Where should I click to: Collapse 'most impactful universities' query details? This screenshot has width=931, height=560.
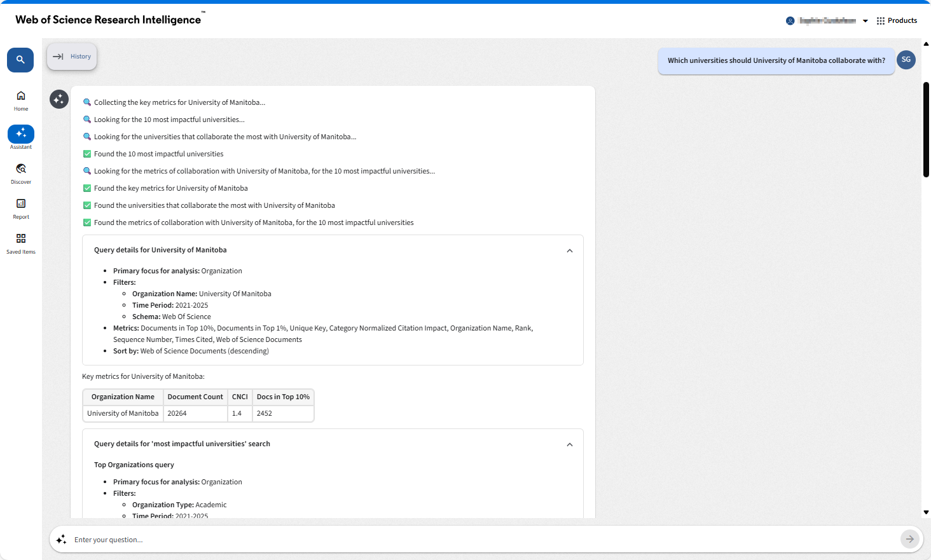click(x=569, y=444)
